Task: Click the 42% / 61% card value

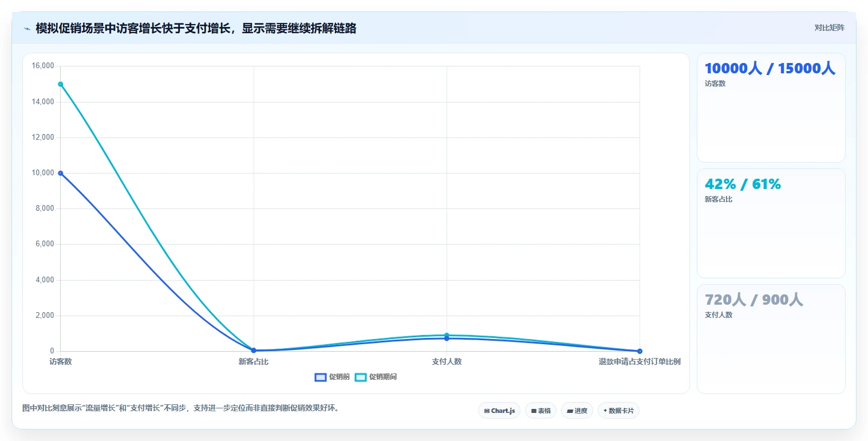Action: [743, 184]
